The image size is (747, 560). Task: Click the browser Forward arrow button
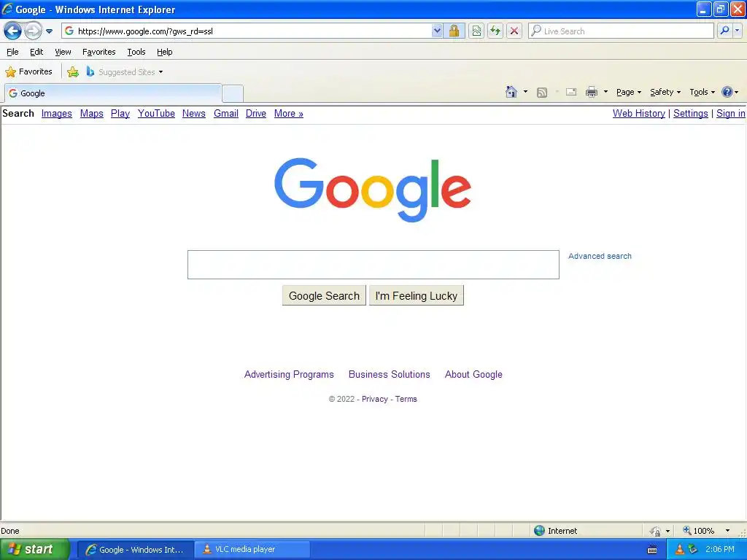point(33,31)
